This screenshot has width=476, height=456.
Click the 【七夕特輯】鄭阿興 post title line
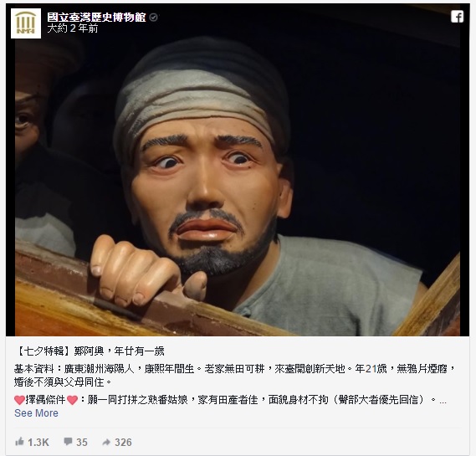click(x=90, y=351)
